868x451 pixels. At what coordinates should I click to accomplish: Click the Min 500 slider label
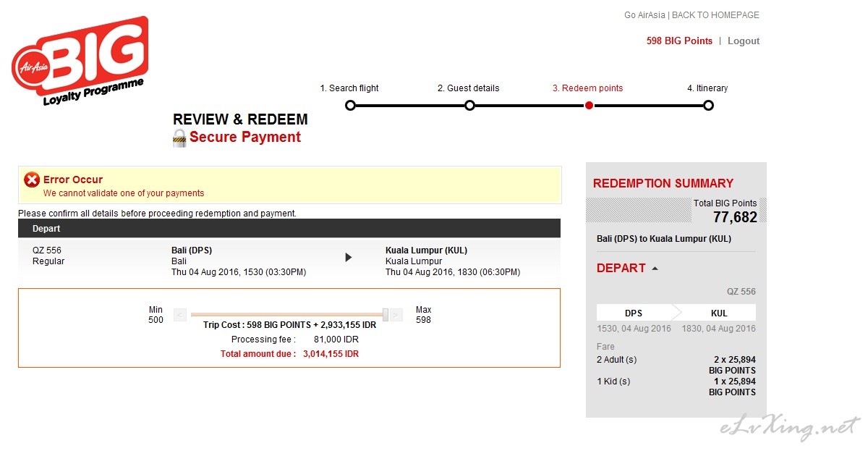pyautogui.click(x=156, y=315)
